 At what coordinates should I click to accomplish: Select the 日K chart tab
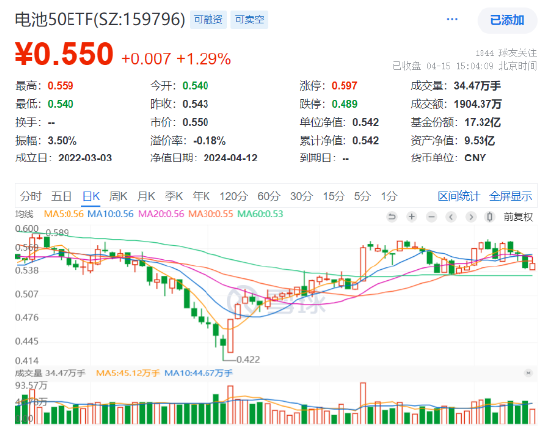(x=91, y=196)
